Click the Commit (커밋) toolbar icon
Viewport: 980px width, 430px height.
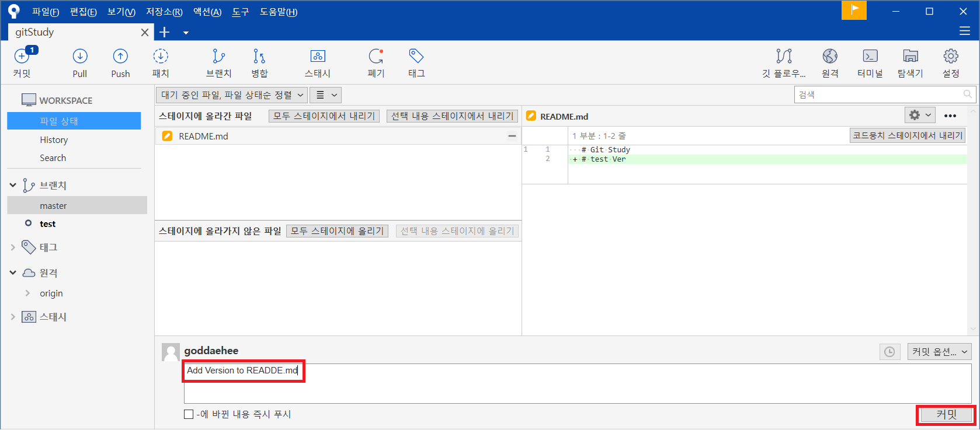tap(22, 56)
